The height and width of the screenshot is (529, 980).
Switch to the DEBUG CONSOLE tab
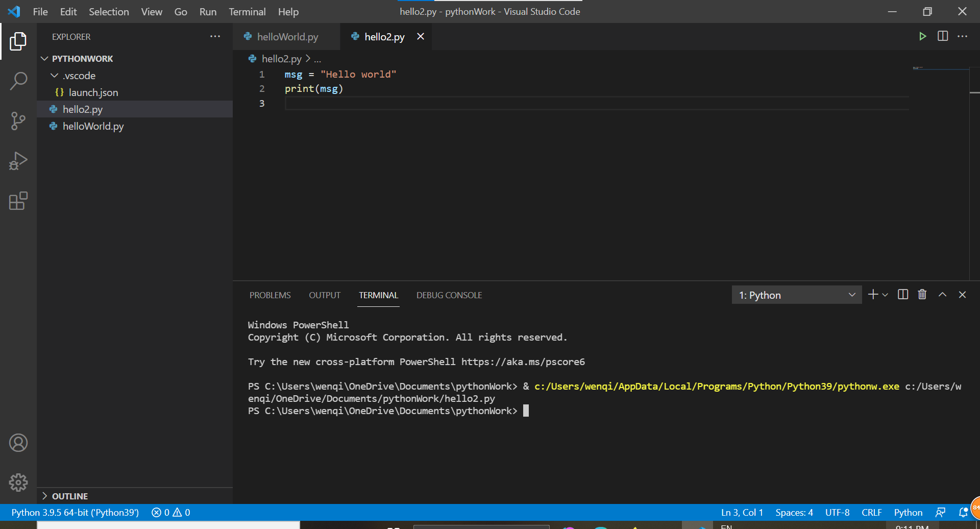point(449,295)
